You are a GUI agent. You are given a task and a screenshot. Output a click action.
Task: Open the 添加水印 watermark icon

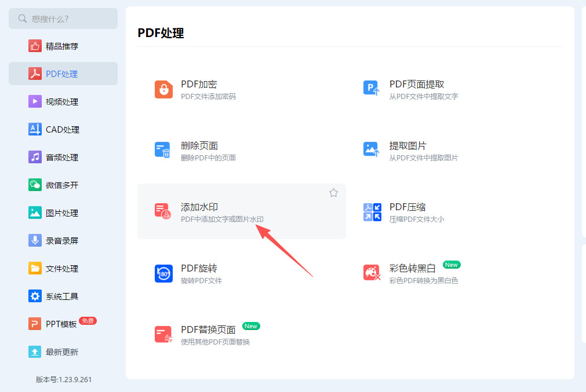tap(163, 211)
